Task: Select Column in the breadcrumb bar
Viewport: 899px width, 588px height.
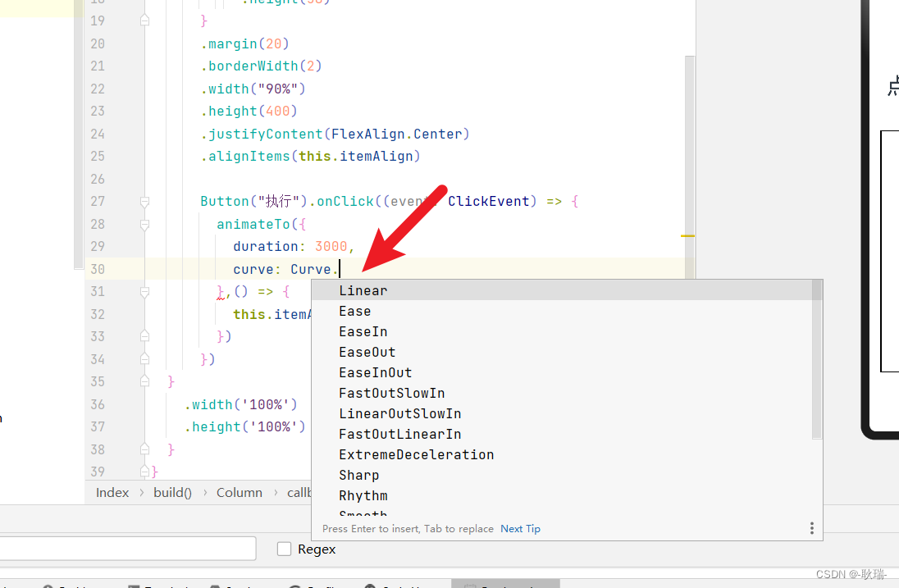Action: (x=239, y=493)
